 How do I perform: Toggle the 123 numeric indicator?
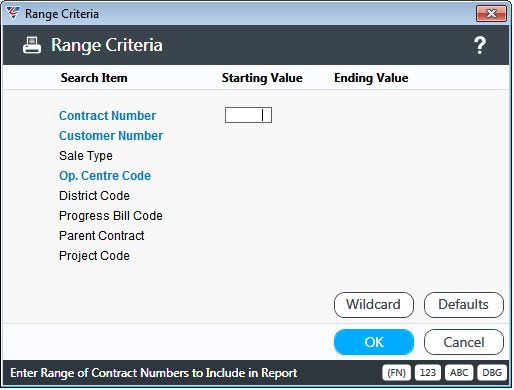click(428, 372)
